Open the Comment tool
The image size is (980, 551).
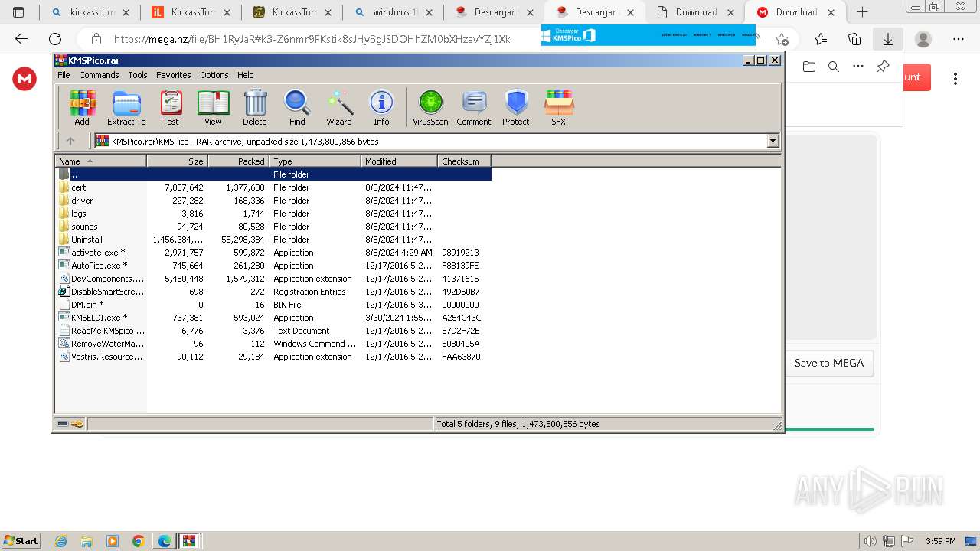tap(474, 108)
